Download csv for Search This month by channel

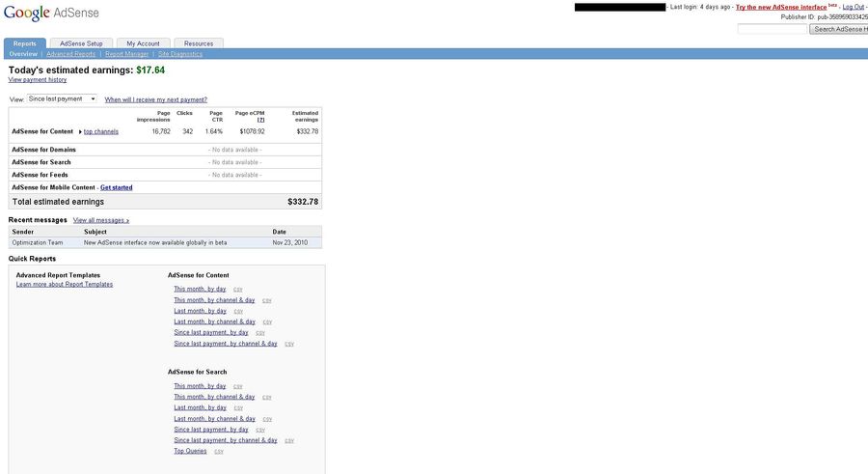pyautogui.click(x=267, y=397)
